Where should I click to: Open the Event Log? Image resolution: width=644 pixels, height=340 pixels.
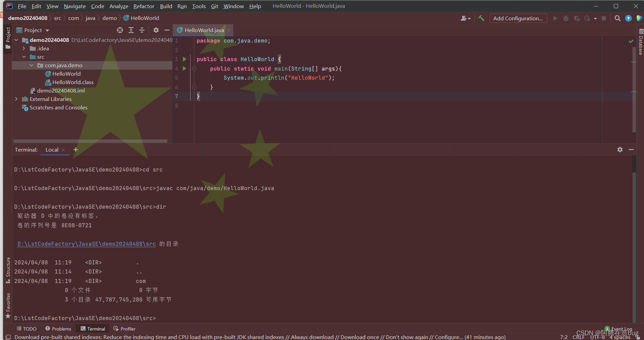click(618, 329)
